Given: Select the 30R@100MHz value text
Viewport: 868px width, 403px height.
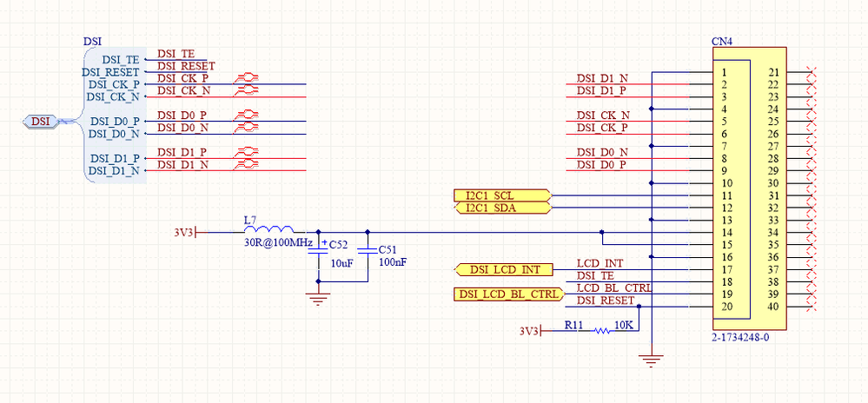Looking at the screenshot, I should 278,243.
